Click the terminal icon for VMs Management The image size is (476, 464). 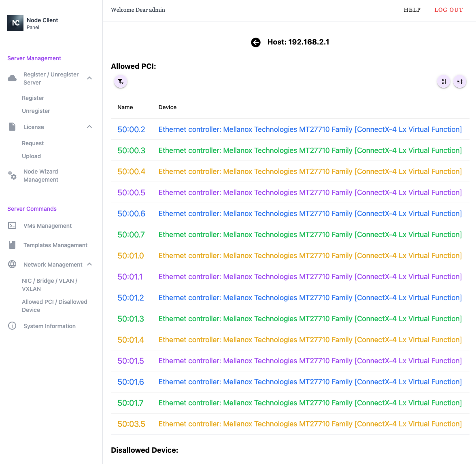(x=13, y=226)
